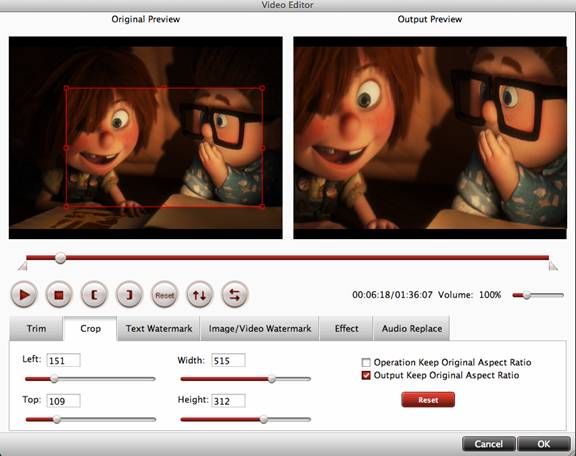
Task: Click the bottom-left crop rectangle handle
Action: [x=66, y=207]
